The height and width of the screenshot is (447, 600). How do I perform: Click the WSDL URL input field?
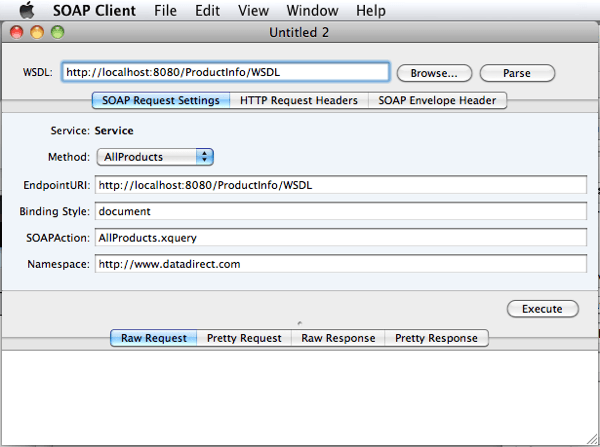225,72
